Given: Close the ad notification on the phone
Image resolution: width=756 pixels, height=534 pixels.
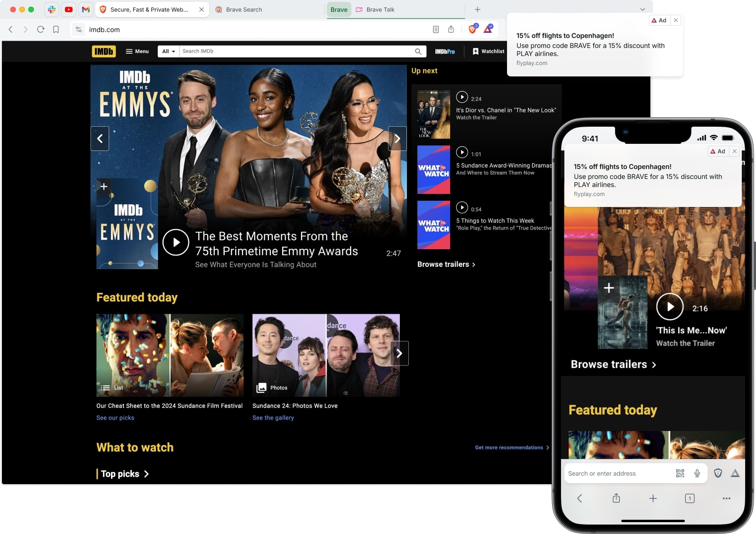Looking at the screenshot, I should (x=735, y=151).
